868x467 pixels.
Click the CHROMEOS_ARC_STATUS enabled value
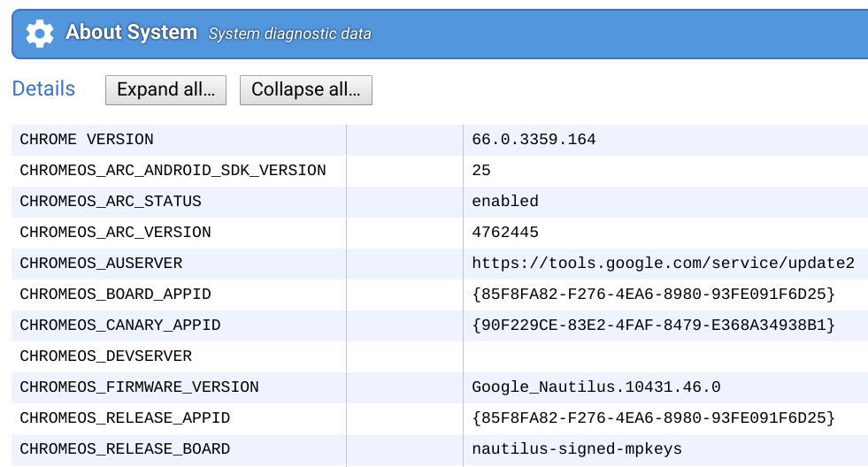coord(505,202)
